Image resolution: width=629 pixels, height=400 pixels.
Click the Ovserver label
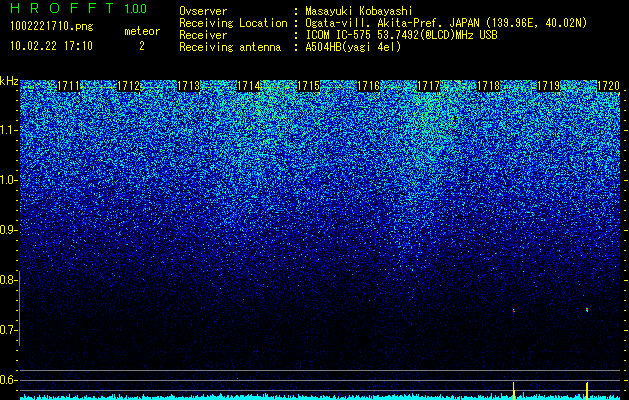tap(203, 11)
